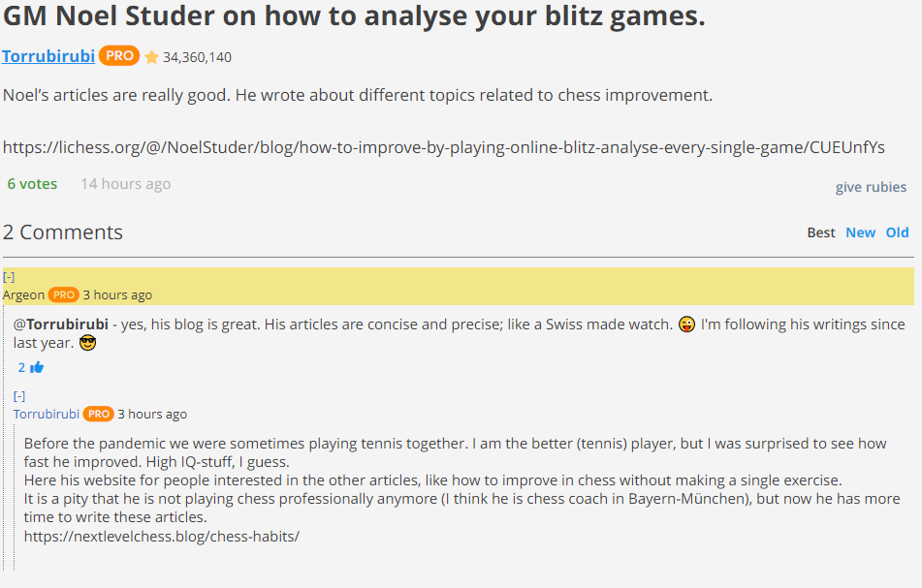Screen dimensions: 922x588
Task: Open Torrubirubi's profile from the post header
Action: point(48,56)
